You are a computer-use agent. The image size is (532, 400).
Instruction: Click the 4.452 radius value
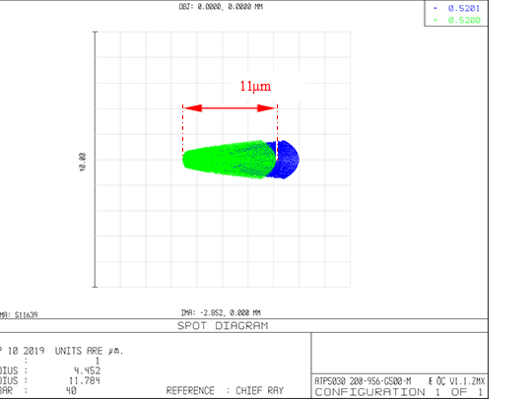88,370
